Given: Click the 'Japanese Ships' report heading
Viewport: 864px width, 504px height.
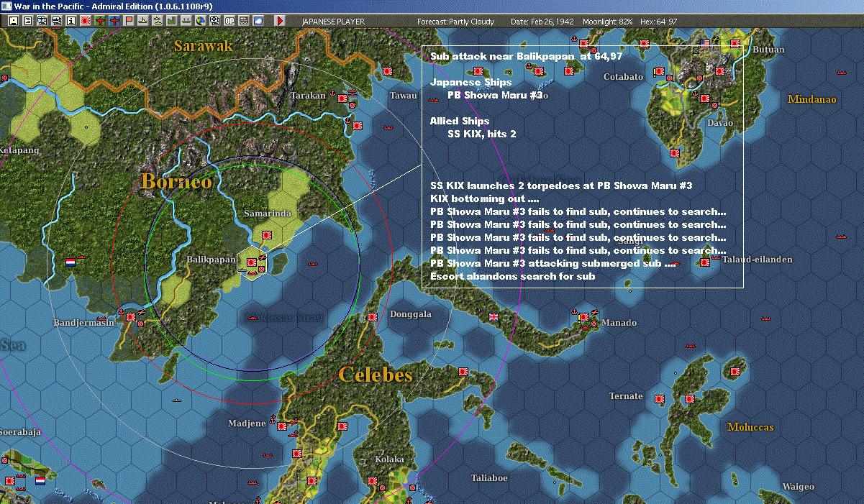Looking at the screenshot, I should (471, 82).
